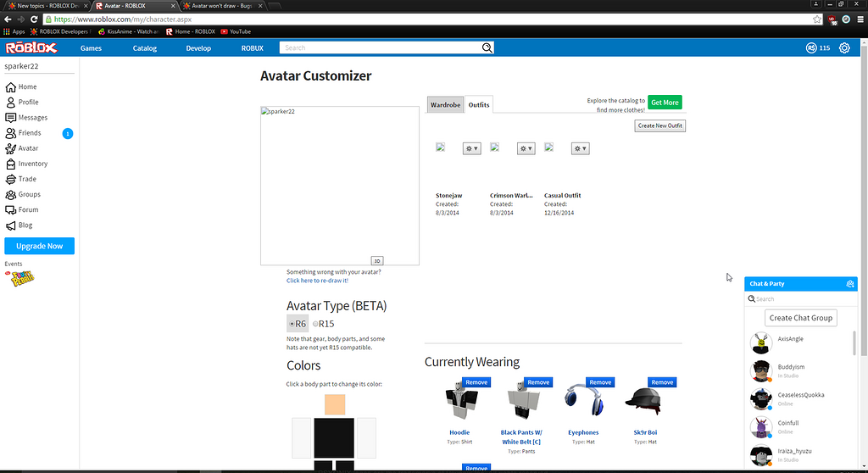Image resolution: width=868 pixels, height=473 pixels.
Task: Click the browser back arrow
Action: [x=8, y=19]
